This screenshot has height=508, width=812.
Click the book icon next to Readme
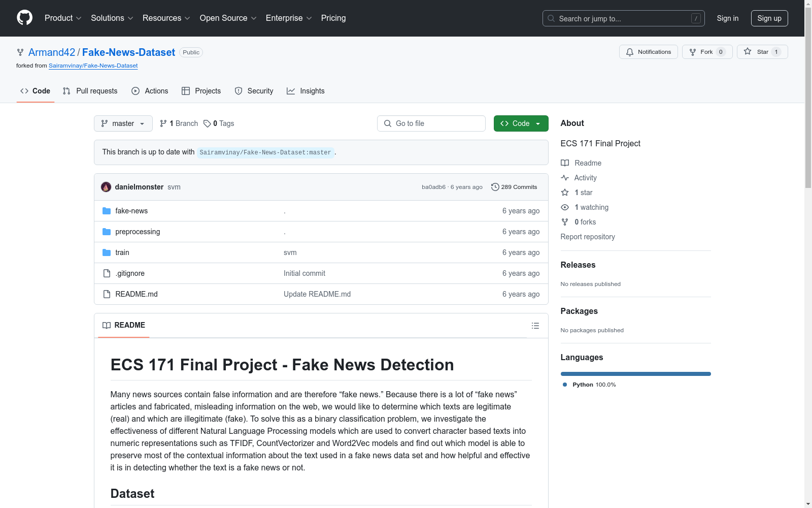(565, 163)
